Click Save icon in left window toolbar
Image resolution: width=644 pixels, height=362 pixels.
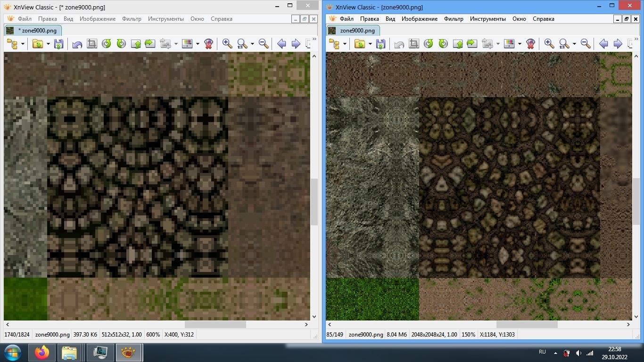[58, 44]
